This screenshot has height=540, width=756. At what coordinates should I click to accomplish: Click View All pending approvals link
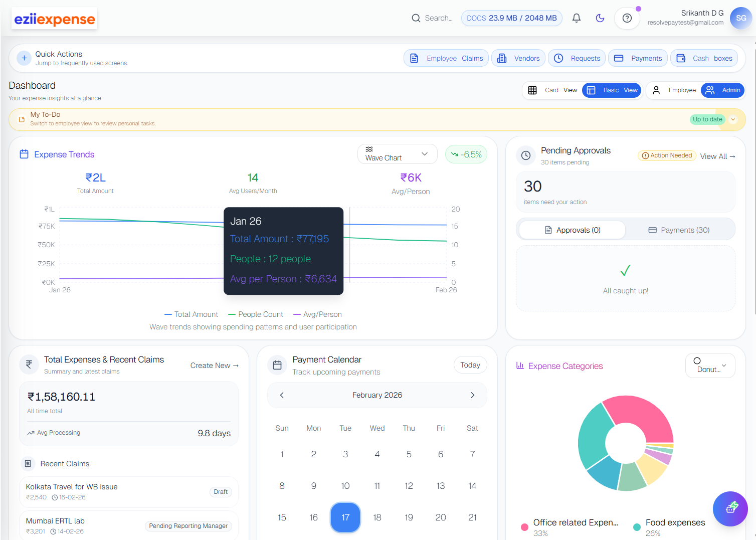coord(717,156)
